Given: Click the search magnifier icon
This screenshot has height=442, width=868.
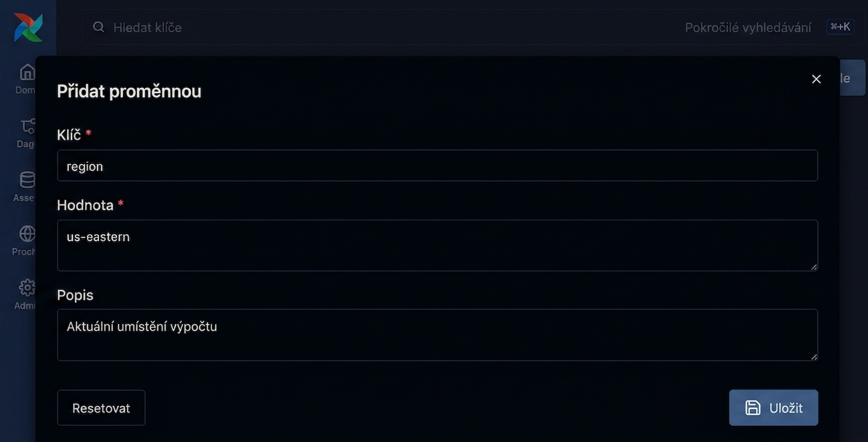Looking at the screenshot, I should click(x=98, y=27).
